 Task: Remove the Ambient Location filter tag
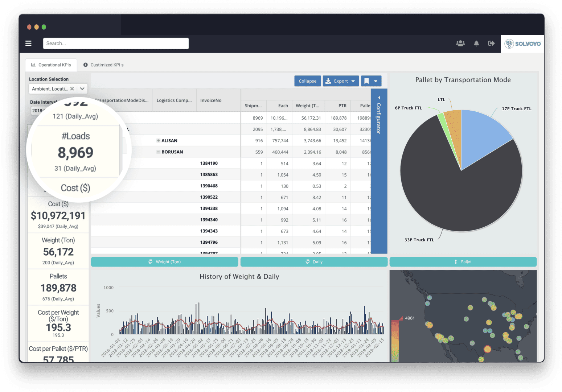point(72,88)
